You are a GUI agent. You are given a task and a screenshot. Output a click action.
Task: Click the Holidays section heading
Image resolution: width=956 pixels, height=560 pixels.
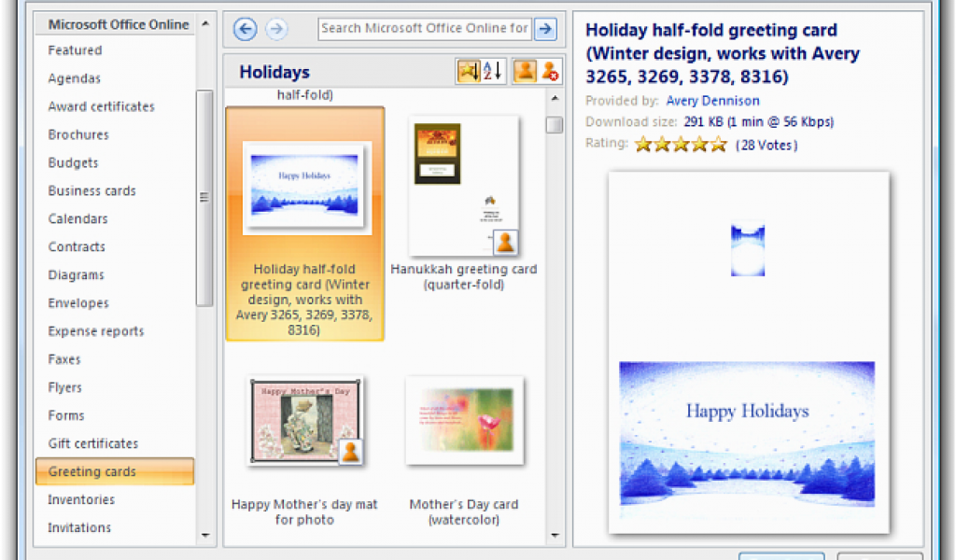(274, 72)
